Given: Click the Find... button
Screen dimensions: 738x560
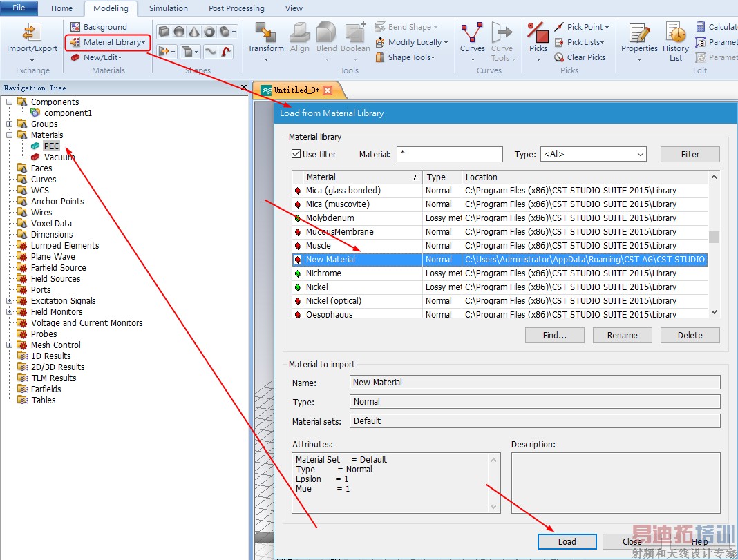Looking at the screenshot, I should (x=554, y=336).
